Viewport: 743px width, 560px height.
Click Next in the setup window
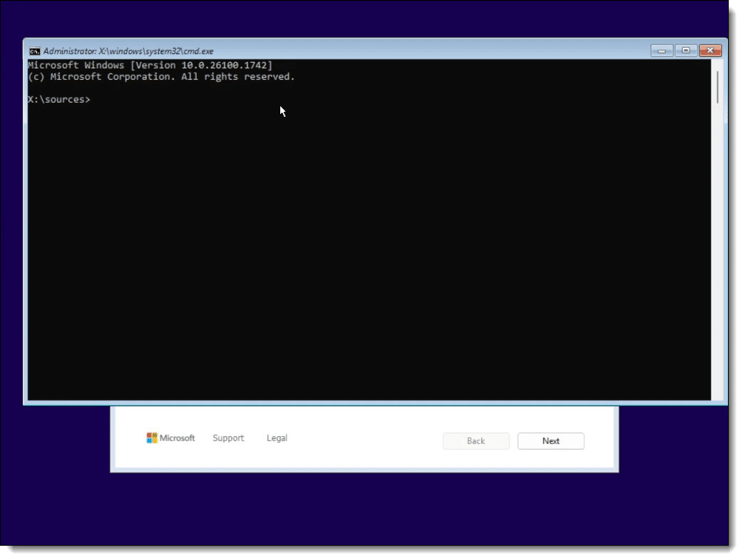click(x=550, y=441)
